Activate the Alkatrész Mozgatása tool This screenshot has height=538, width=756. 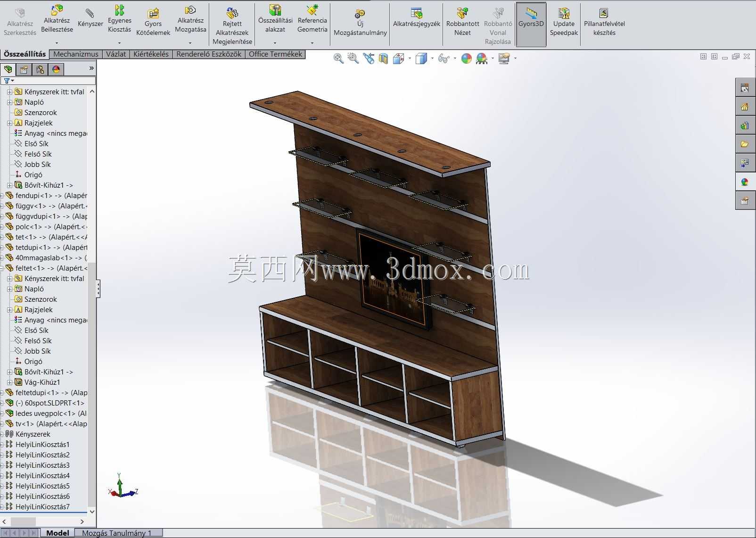coord(190,19)
